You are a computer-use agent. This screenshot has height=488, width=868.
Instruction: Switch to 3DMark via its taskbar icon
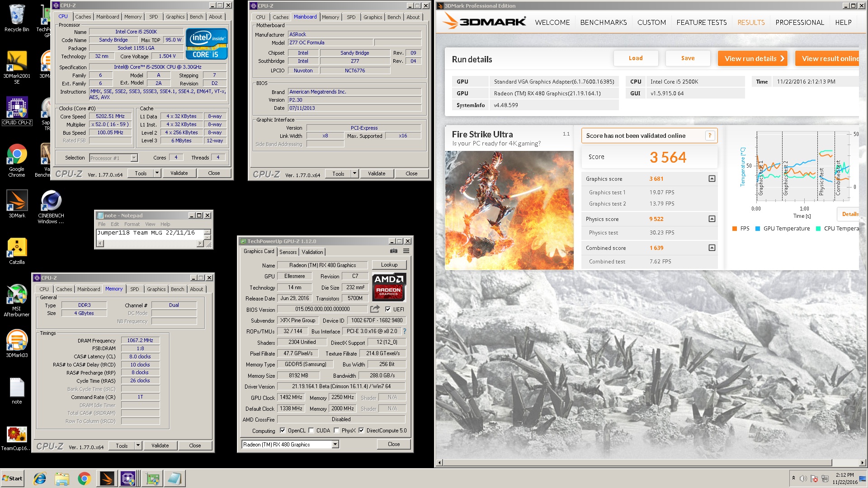107,479
